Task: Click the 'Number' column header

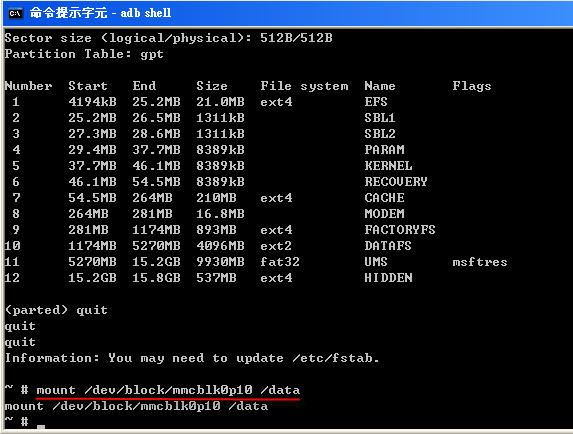Action: (29, 86)
